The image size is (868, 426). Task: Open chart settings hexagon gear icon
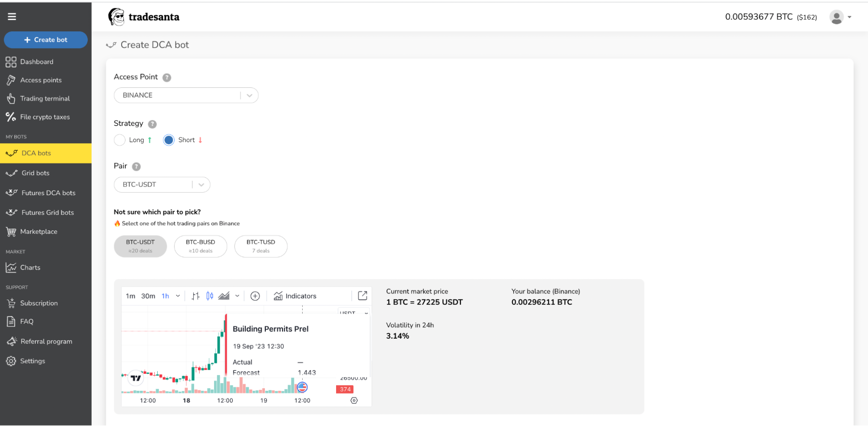(x=354, y=400)
